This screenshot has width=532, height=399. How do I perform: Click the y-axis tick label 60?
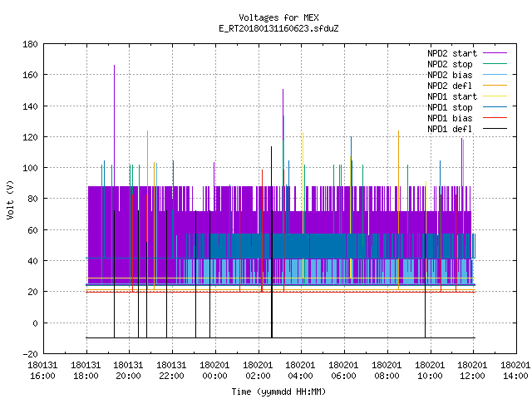click(32, 230)
